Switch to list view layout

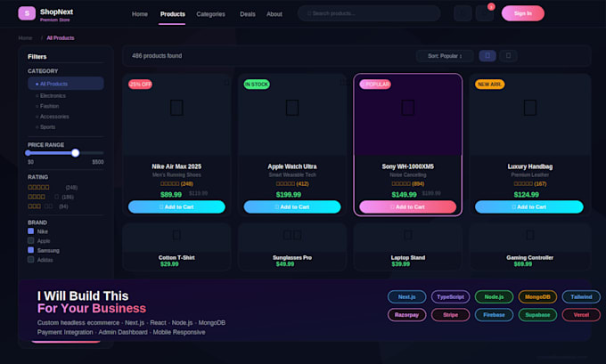(x=508, y=55)
